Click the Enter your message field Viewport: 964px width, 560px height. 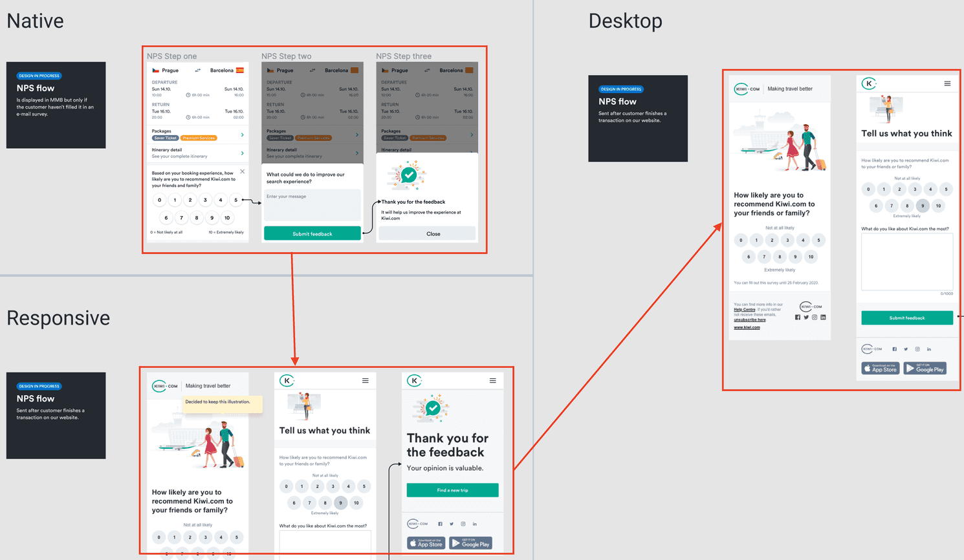tap(312, 204)
